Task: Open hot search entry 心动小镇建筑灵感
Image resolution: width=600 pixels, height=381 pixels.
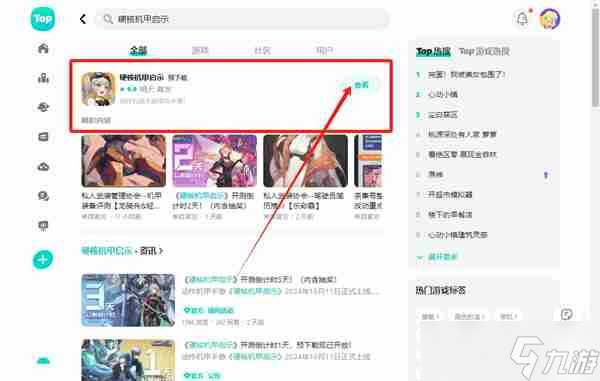Action: pyautogui.click(x=458, y=234)
